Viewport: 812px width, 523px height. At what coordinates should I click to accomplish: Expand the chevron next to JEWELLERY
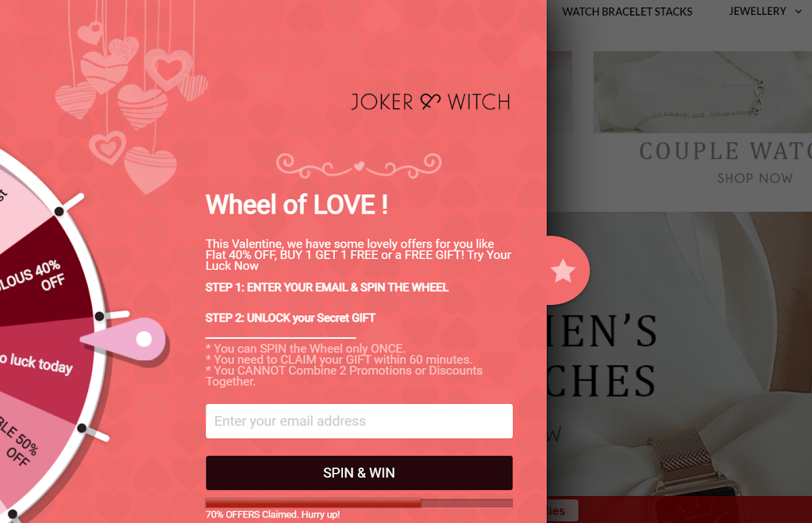click(798, 12)
